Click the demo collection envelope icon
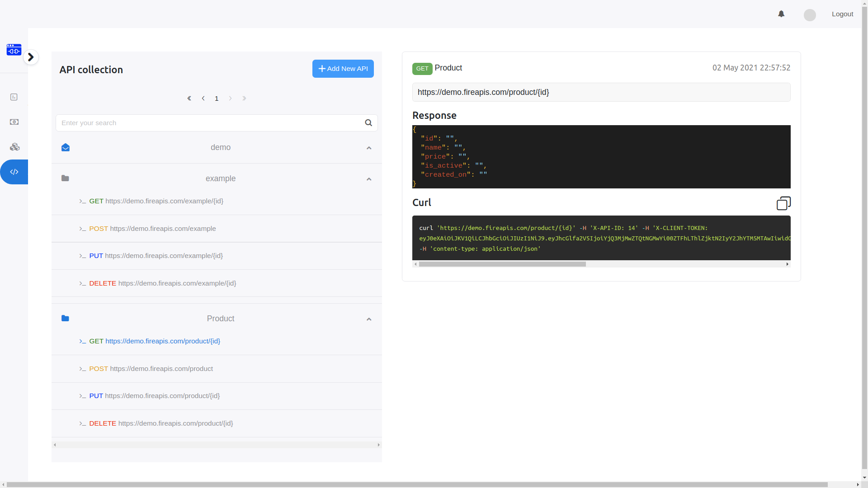This screenshot has width=868, height=488. pyautogui.click(x=66, y=147)
